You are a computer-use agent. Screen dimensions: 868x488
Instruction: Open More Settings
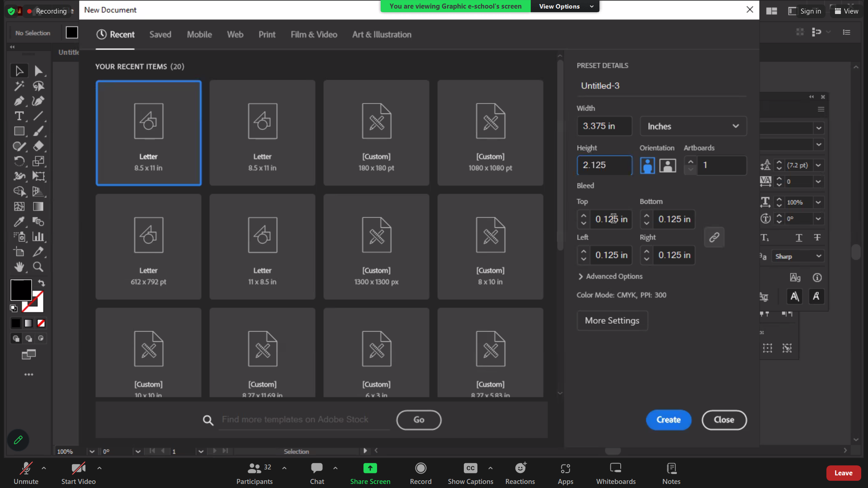tap(612, 320)
